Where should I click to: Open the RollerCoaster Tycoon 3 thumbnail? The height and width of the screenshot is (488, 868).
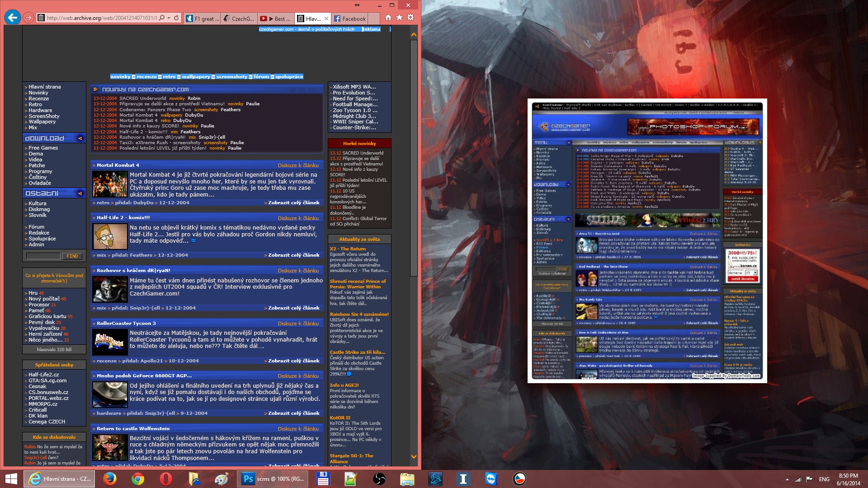110,342
